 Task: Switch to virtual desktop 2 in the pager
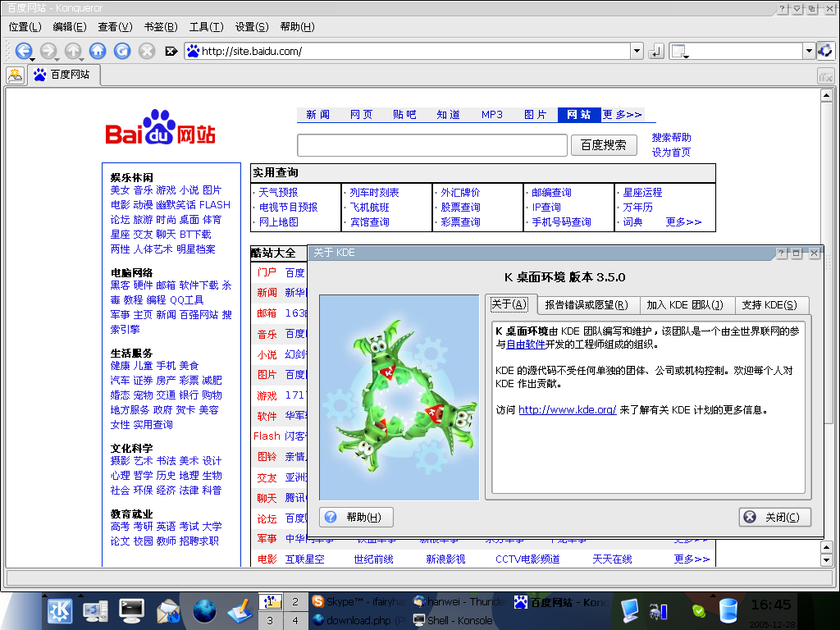(295, 601)
